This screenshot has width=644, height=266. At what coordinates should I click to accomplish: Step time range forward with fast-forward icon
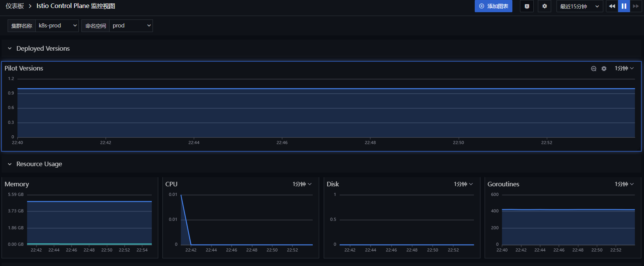tap(636, 6)
